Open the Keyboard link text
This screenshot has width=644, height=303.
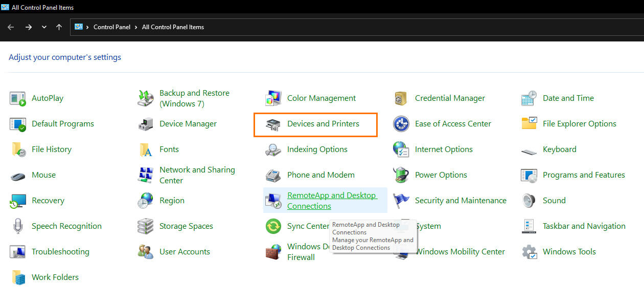tap(560, 149)
